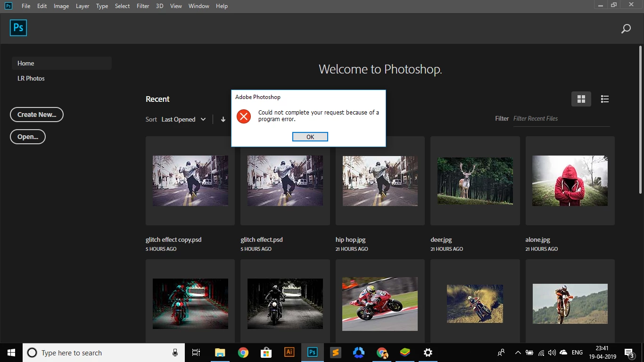
Task: Open the dirt bike sand spray thumbnail
Action: point(475,304)
